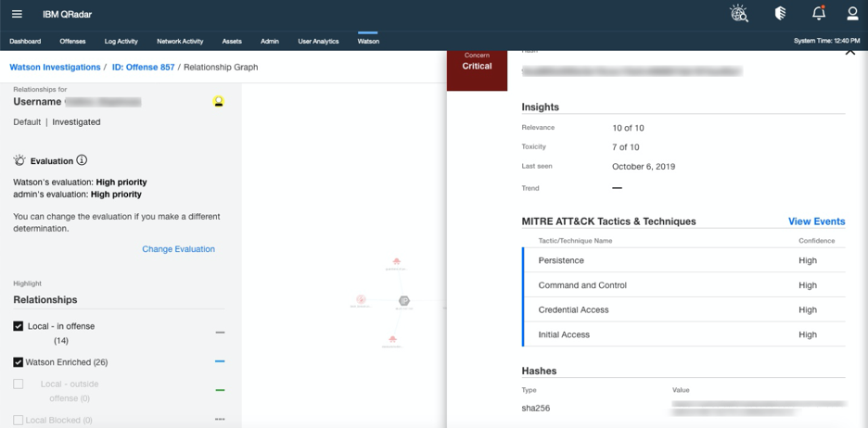Open the Log Activity tab
The height and width of the screenshot is (428, 868).
point(121,42)
